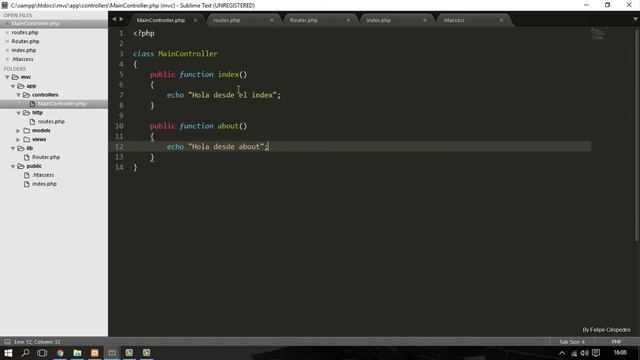Viewport: 640px width, 360px height.
Task: Collapse the http folder
Action: tap(18, 113)
